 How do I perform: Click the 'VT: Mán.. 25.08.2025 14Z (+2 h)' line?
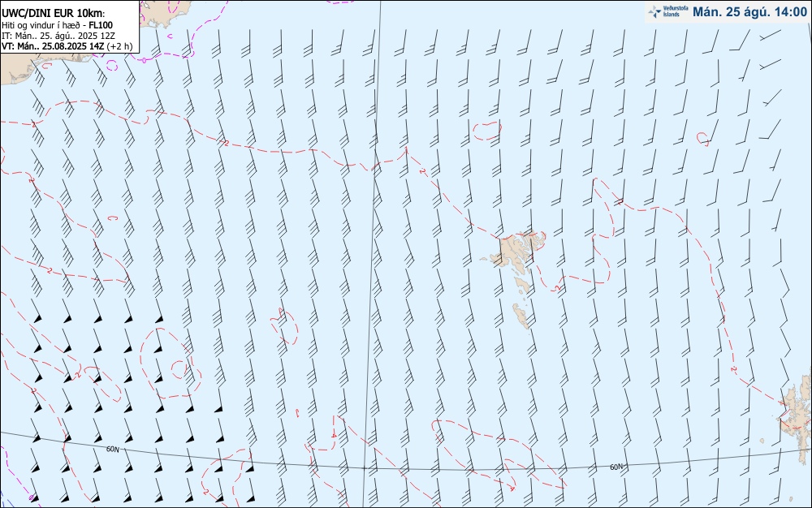[x=67, y=46]
